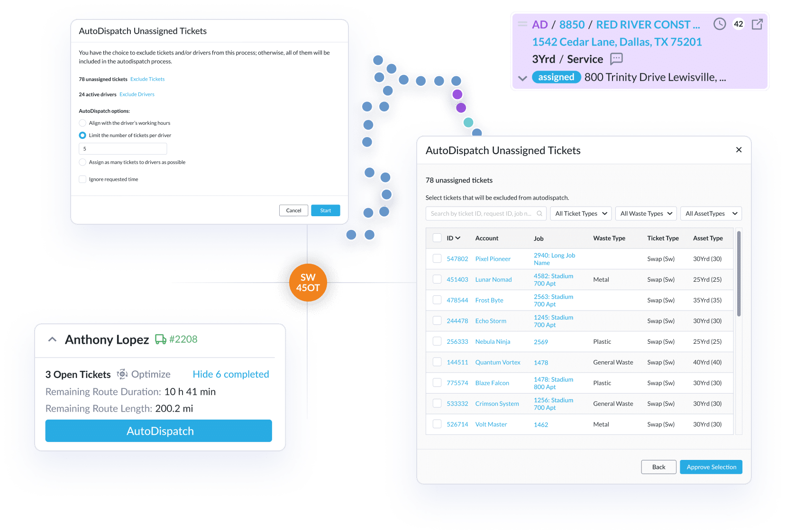Click RED RIVER CONST link
This screenshot has height=532, width=786.
[x=648, y=25]
